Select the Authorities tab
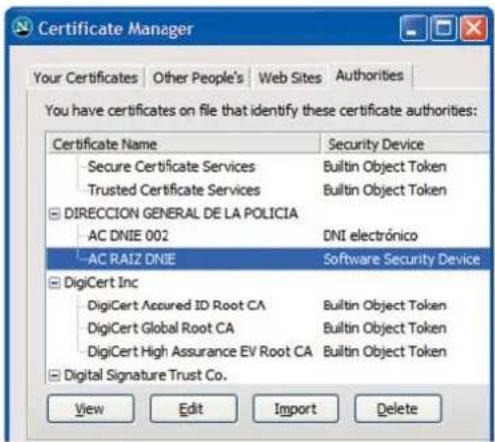The height and width of the screenshot is (442, 495). click(x=370, y=76)
